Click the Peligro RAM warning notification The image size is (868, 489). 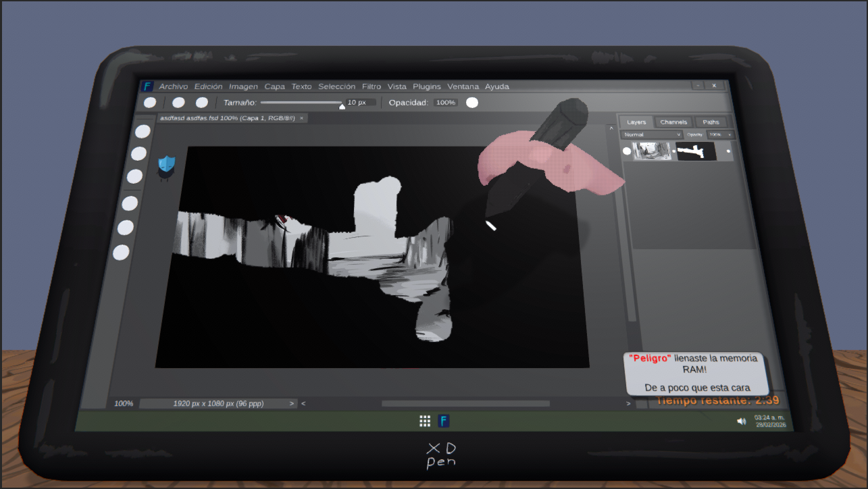(x=697, y=374)
